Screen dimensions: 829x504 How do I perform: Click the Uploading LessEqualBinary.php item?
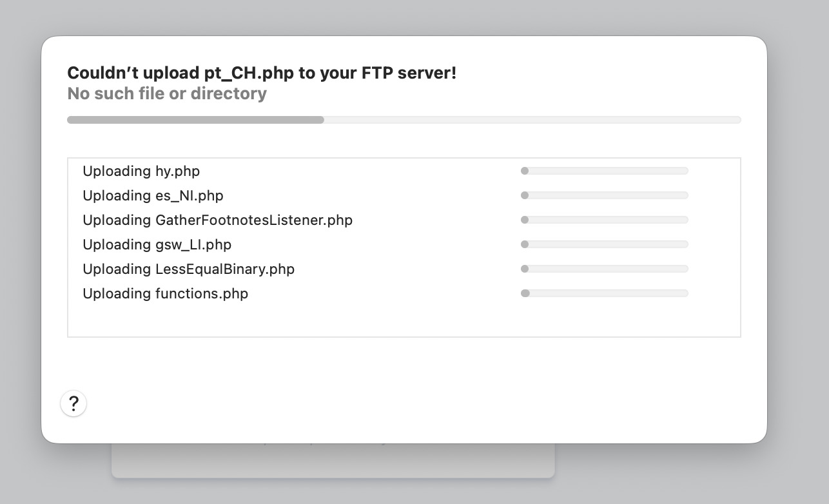(x=188, y=269)
